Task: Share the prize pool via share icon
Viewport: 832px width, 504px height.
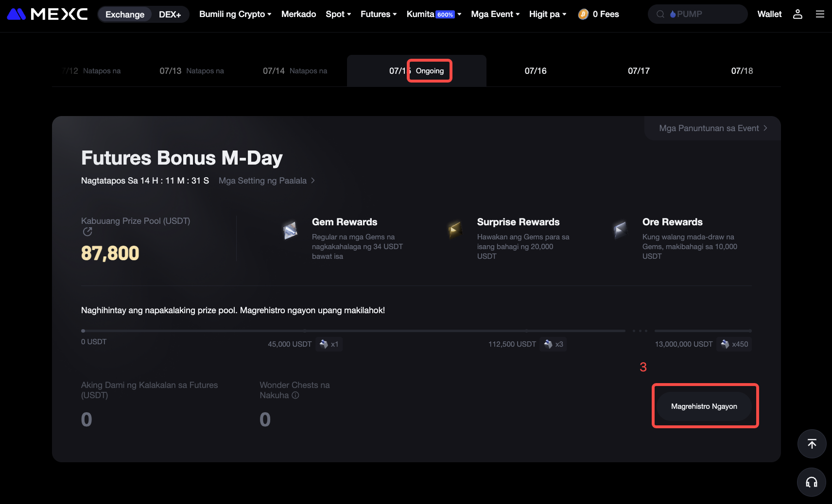Action: (87, 232)
